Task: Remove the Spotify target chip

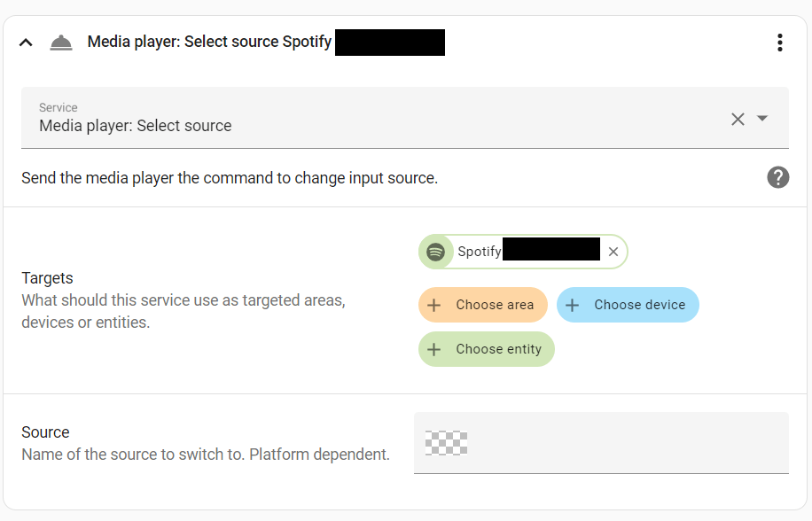Action: point(613,252)
